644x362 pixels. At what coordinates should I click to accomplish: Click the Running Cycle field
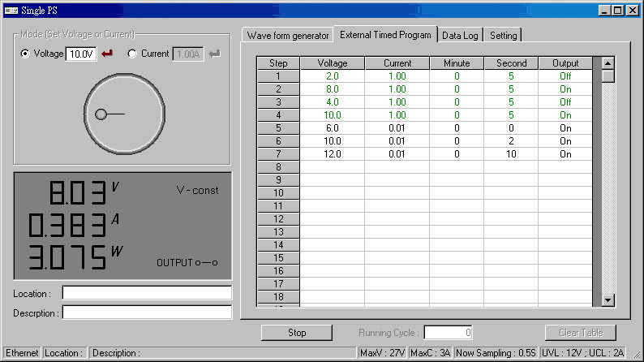tap(448, 332)
